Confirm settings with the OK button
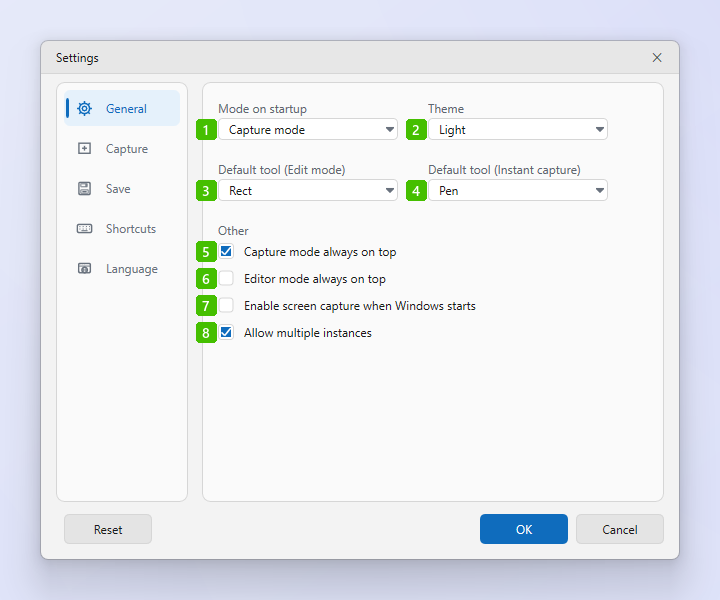The height and width of the screenshot is (600, 720). click(x=524, y=529)
